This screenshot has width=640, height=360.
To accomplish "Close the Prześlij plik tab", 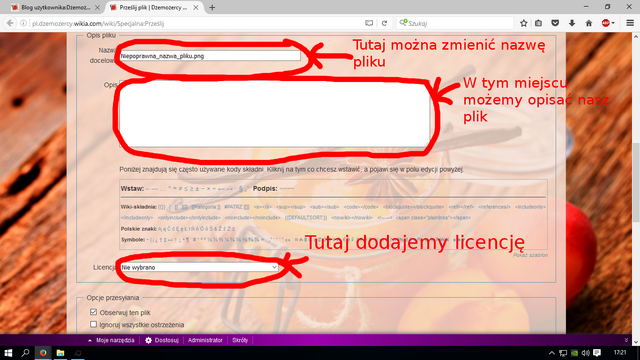I will [196, 7].
